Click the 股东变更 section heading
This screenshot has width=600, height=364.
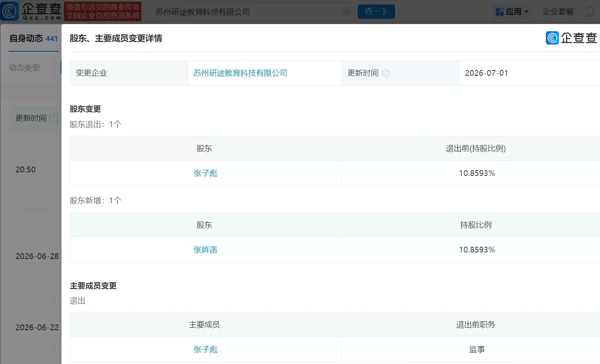(85, 109)
